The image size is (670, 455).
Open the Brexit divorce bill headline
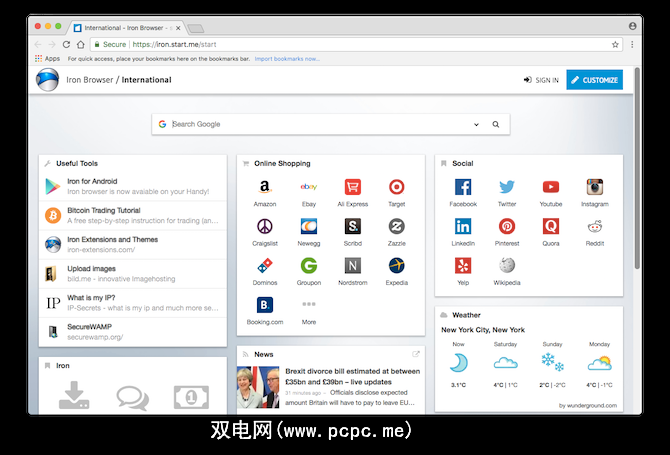pyautogui.click(x=353, y=376)
